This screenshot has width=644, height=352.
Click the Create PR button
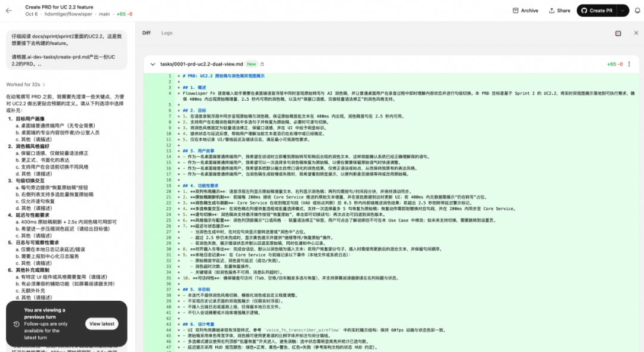597,11
